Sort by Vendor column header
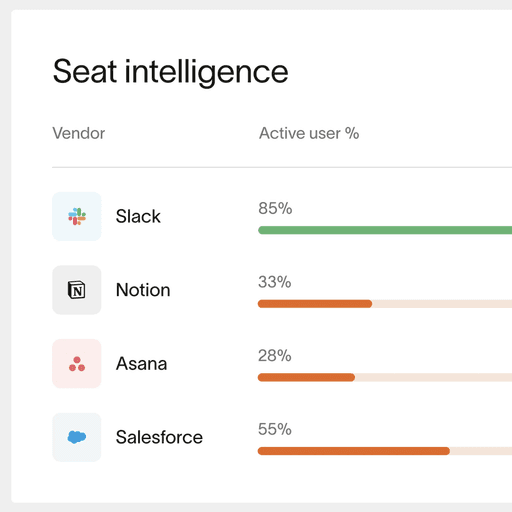The image size is (512, 512). tap(79, 133)
